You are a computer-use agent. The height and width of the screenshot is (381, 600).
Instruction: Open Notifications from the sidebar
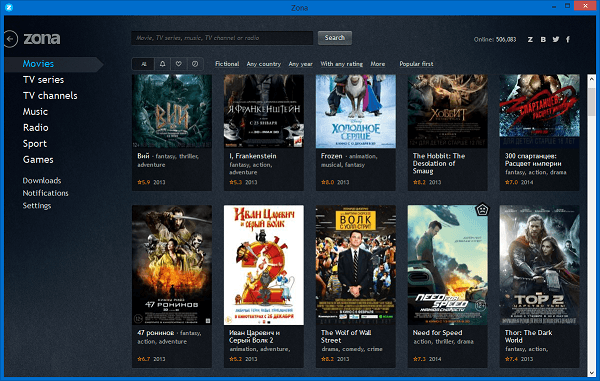pyautogui.click(x=46, y=193)
